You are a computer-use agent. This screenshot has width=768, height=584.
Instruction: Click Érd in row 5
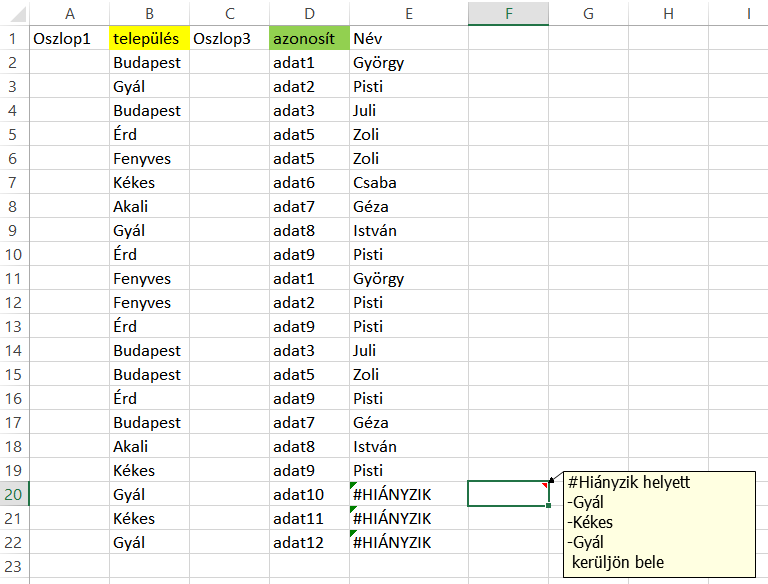tap(149, 134)
